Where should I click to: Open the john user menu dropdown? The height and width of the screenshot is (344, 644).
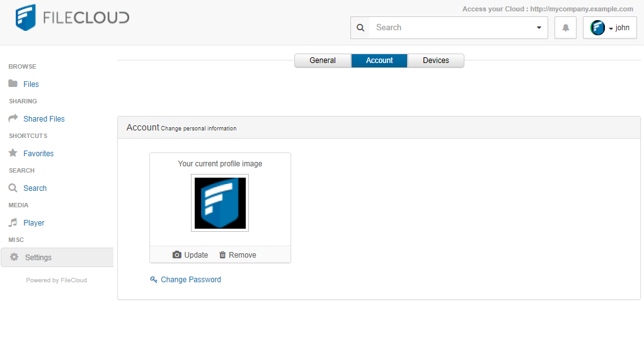pyautogui.click(x=610, y=28)
